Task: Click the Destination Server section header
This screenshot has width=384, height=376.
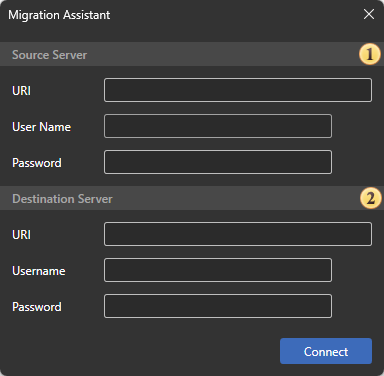Action: point(62,199)
